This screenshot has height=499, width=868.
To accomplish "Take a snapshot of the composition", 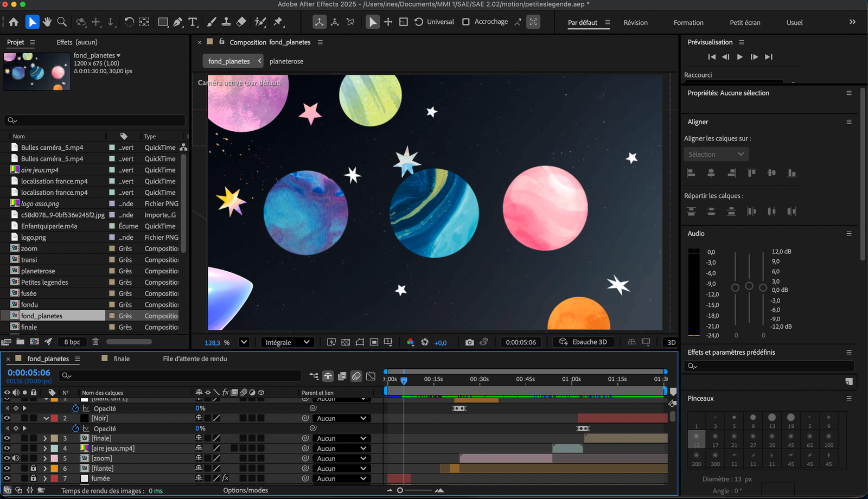I will pos(470,342).
